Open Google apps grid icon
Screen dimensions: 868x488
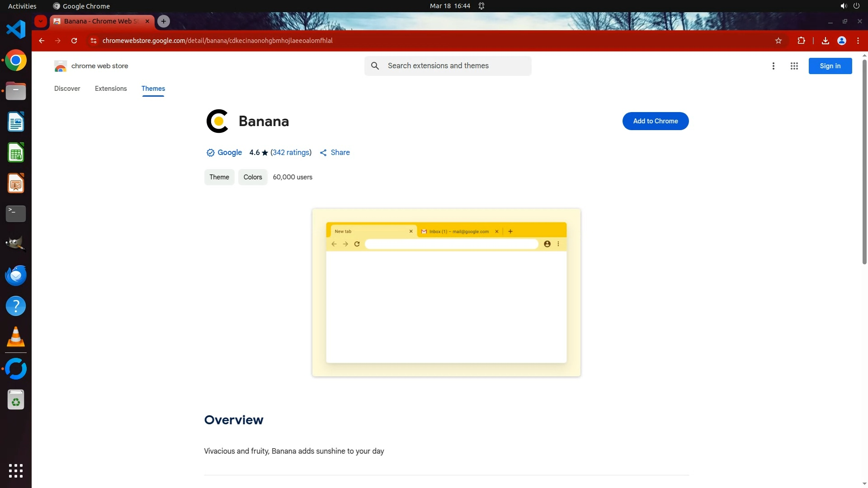click(x=794, y=66)
